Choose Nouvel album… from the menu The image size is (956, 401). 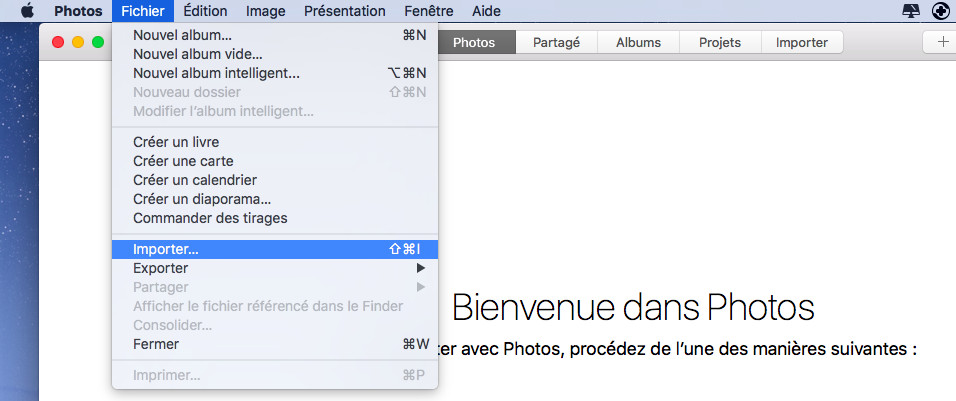275,35
